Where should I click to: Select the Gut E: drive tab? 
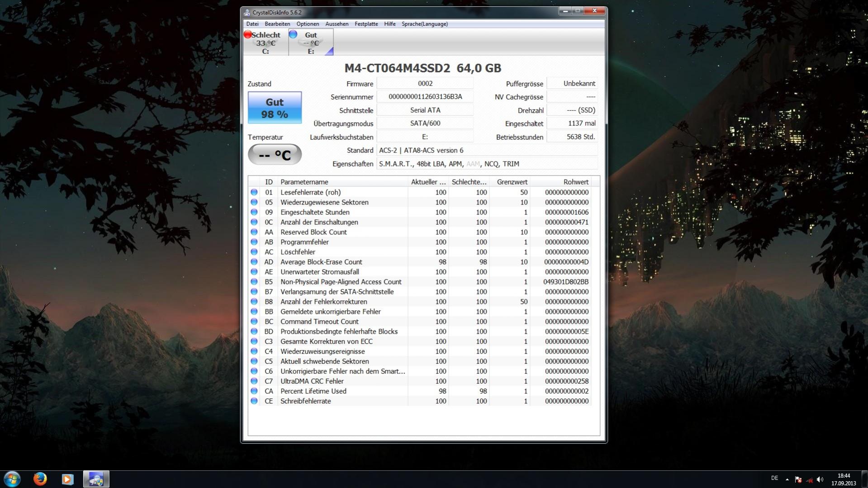[x=311, y=43]
